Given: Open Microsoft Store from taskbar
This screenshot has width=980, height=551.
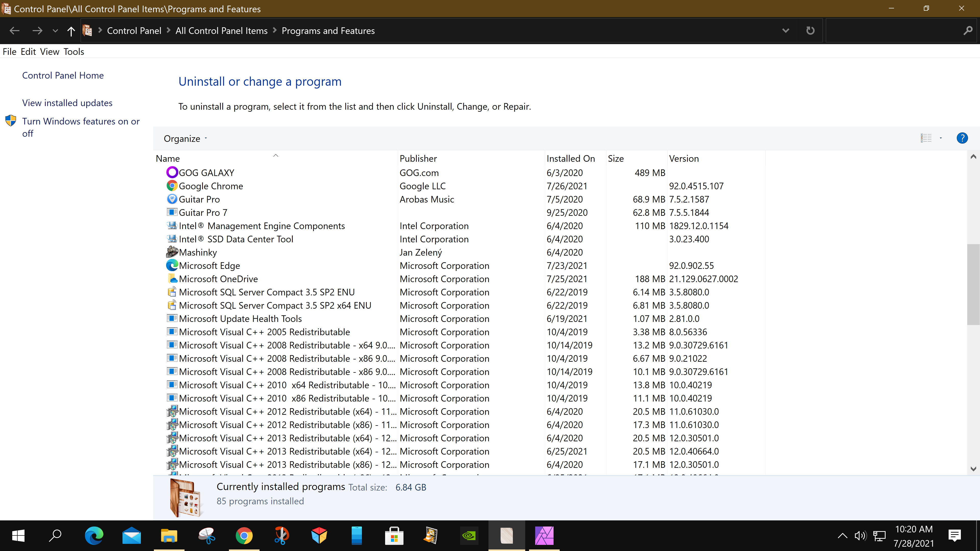Looking at the screenshot, I should pos(394,536).
